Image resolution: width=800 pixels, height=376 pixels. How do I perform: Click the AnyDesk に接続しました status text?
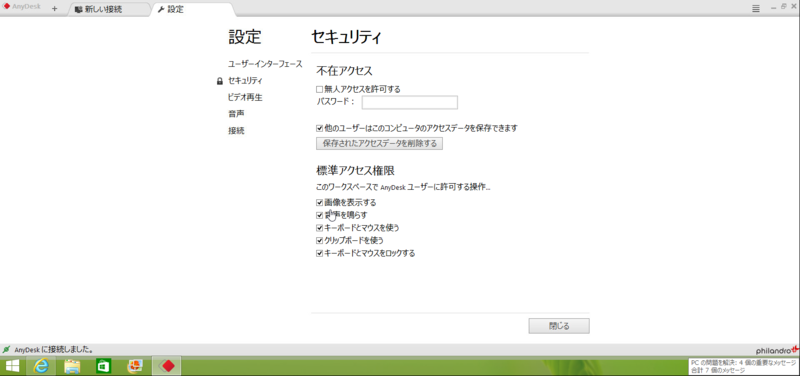[54, 350]
